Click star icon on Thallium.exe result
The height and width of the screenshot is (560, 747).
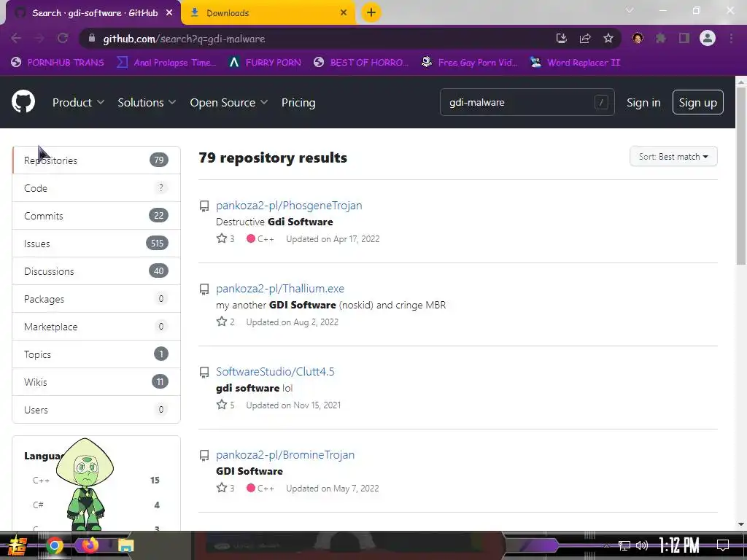click(222, 322)
